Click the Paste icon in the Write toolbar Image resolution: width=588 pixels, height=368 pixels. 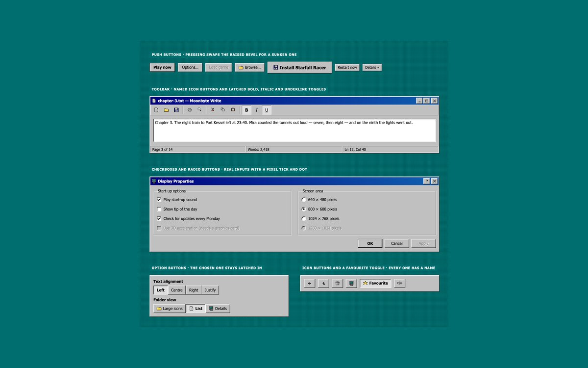tap(233, 110)
